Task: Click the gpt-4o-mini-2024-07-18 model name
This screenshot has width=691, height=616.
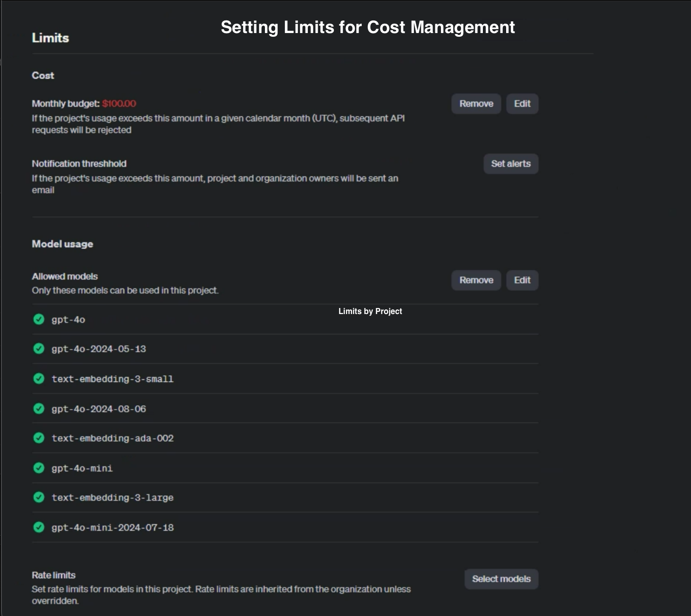Action: pyautogui.click(x=113, y=528)
